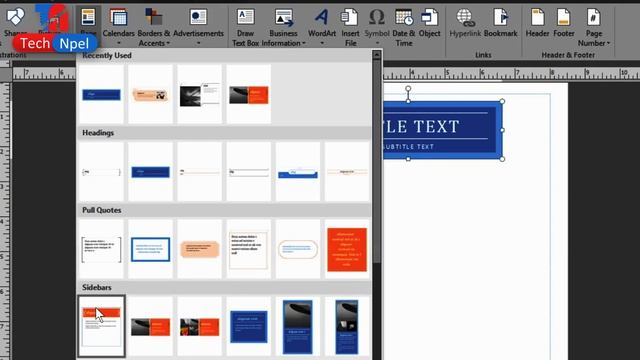This screenshot has width=640, height=360.
Task: Select last heading style with beige lines
Action: coord(347,172)
